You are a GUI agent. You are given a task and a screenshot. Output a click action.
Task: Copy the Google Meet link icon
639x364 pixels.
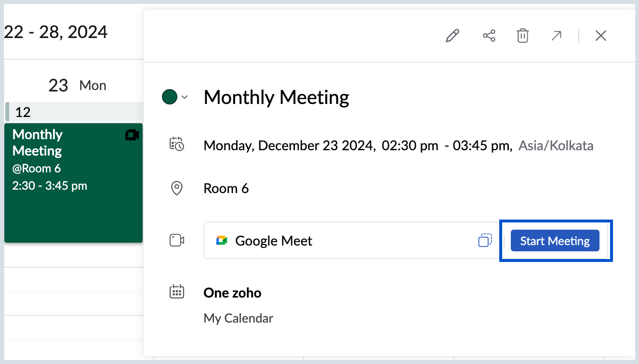point(485,240)
